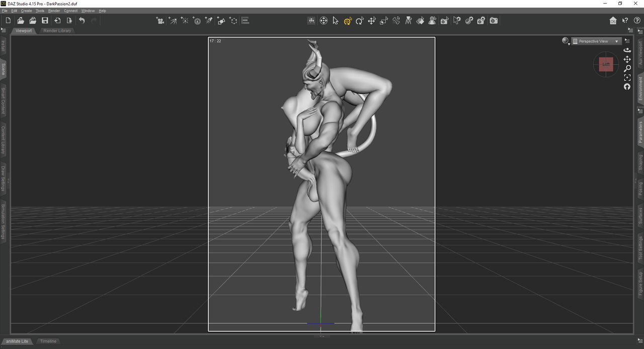Viewport: 644px width, 349px height.
Task: Open the draw style sphere dropdown
Action: 566,41
